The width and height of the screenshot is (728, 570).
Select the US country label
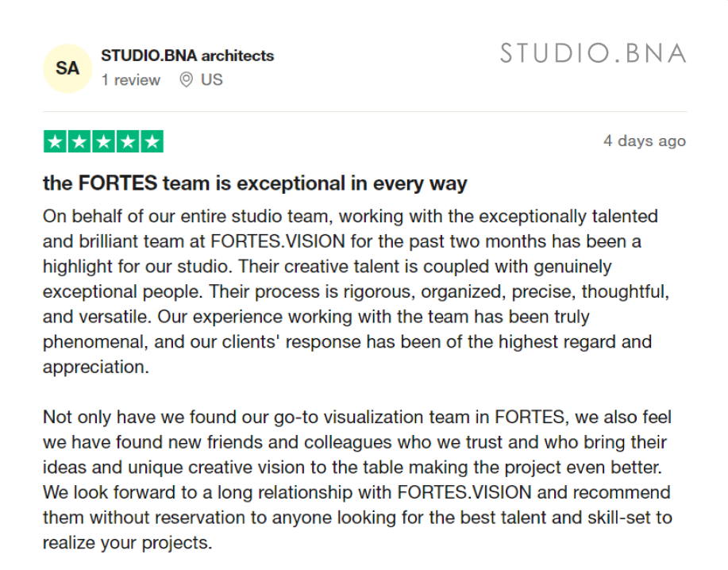(212, 80)
